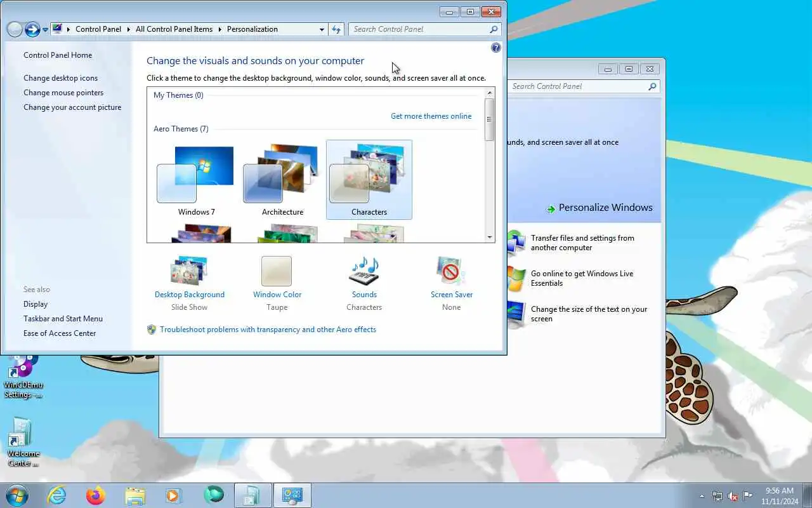Open Change your account picture
The width and height of the screenshot is (812, 508).
(x=72, y=107)
